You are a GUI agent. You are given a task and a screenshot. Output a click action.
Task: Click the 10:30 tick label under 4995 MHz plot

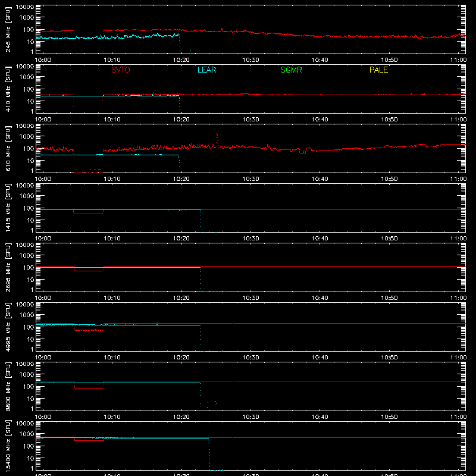(250, 358)
